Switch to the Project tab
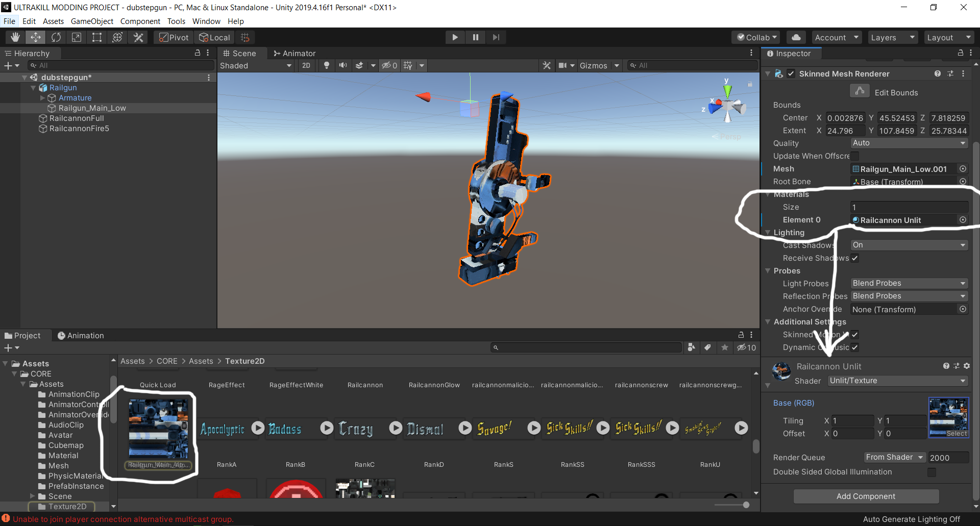This screenshot has height=526, width=980. [22, 335]
